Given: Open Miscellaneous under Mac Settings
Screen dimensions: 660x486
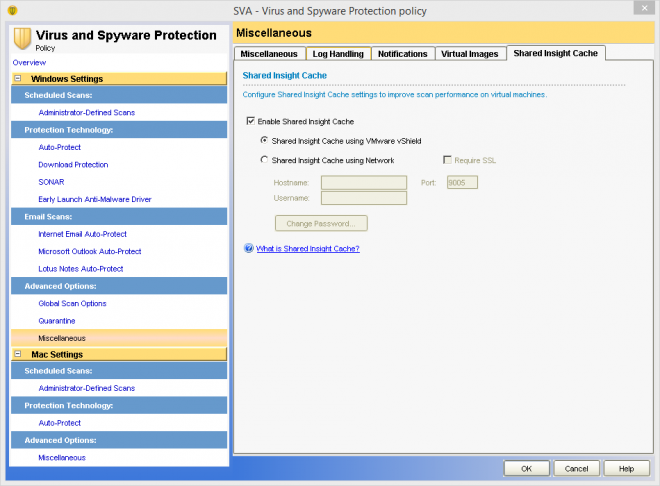Looking at the screenshot, I should pos(62,457).
